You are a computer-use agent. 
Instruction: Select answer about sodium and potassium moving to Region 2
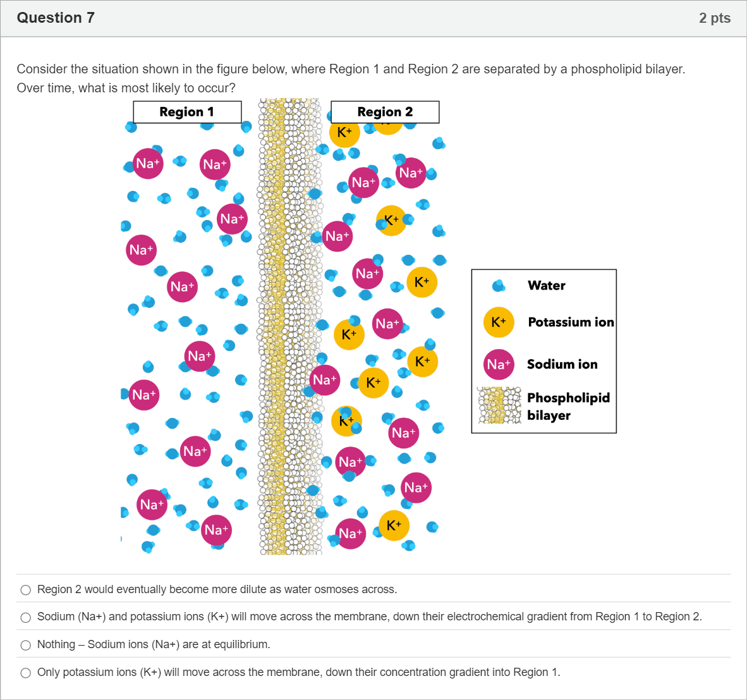[26, 618]
